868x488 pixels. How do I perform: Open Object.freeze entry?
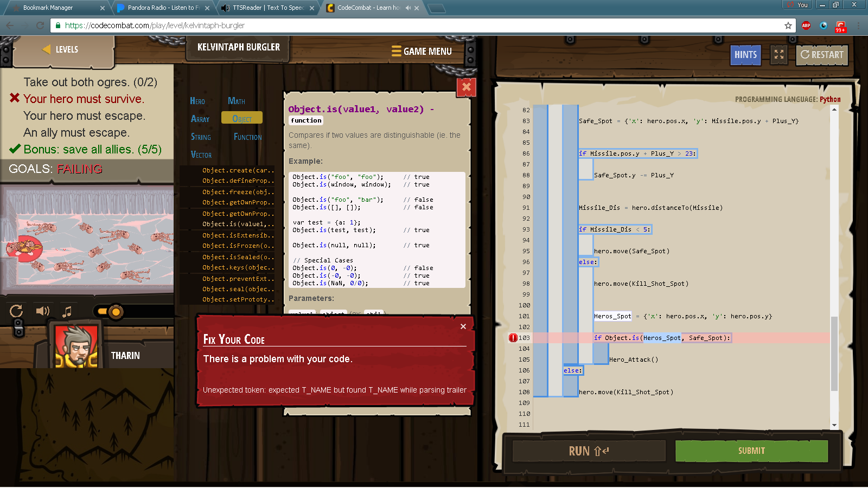[238, 192]
